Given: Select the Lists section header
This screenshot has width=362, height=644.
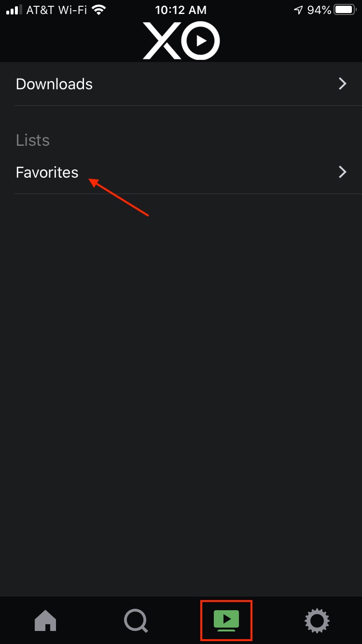Looking at the screenshot, I should 33,140.
